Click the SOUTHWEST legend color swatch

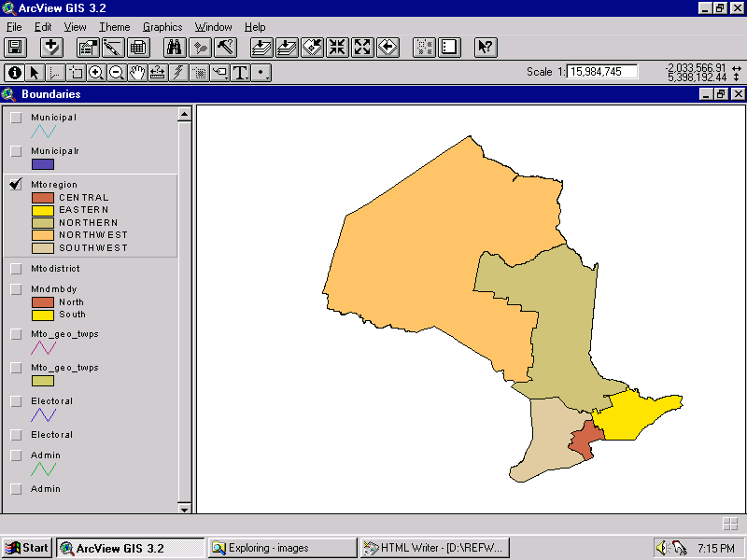pos(43,248)
